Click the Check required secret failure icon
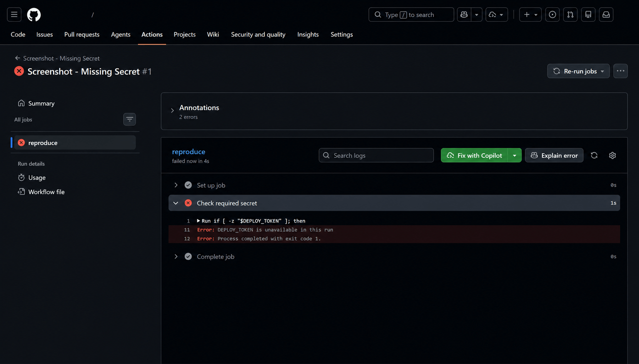 click(x=188, y=203)
